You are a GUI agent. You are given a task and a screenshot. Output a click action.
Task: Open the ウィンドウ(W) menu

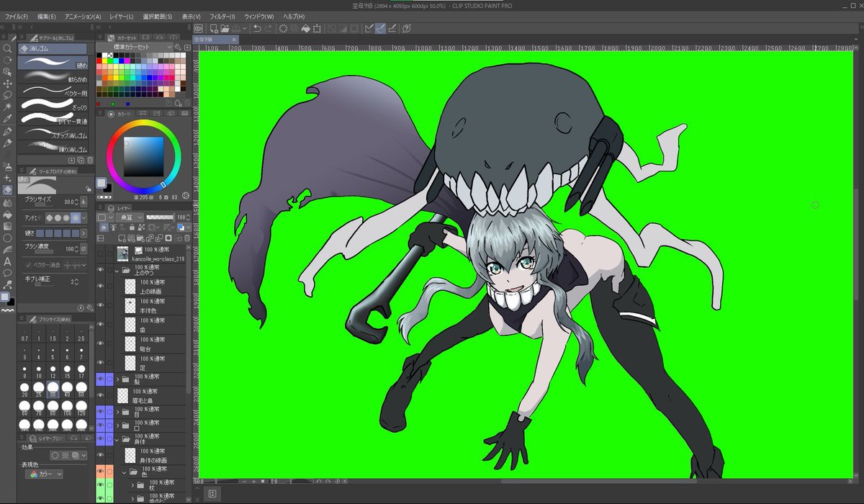[x=259, y=16]
